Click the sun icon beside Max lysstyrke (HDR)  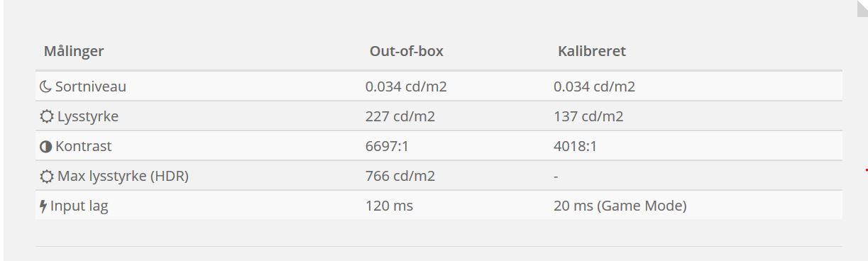click(47, 177)
